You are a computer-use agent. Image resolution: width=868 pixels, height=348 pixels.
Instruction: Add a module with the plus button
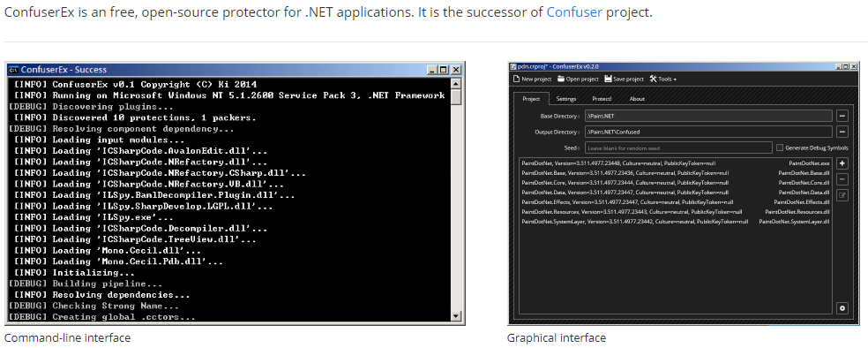pos(842,163)
